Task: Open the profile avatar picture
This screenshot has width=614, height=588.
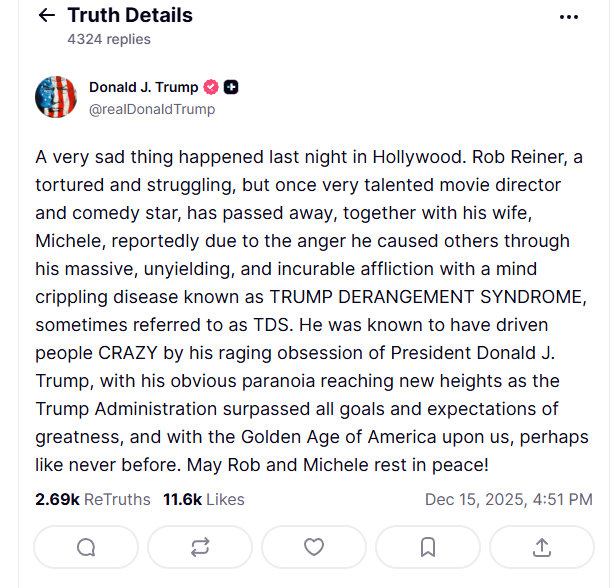Action: [x=56, y=97]
